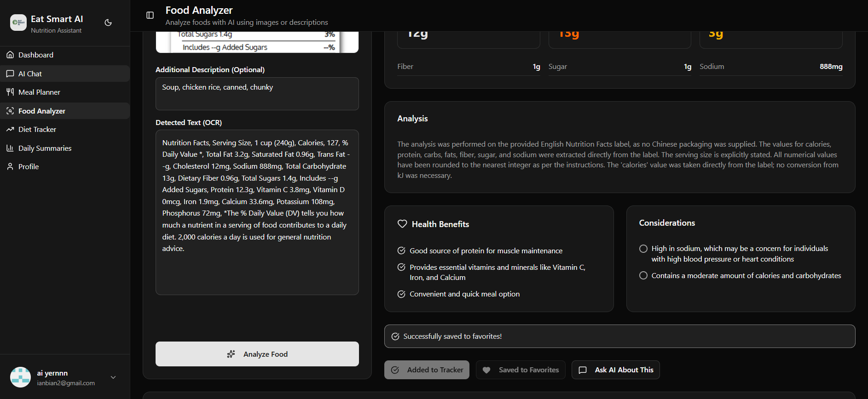Click the Profile person icon
This screenshot has height=399, width=868.
point(10,166)
